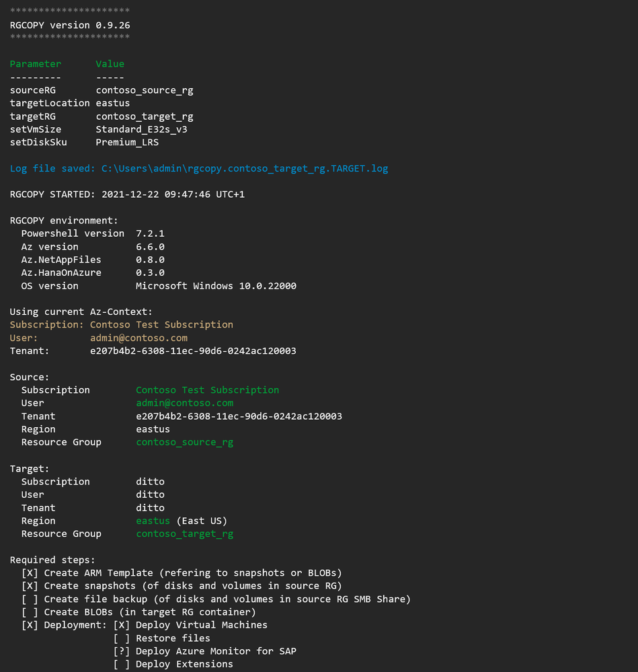Click the Az.NetAppFiles version 0.8.0
Viewport: 638px width, 672px height.
(x=150, y=260)
